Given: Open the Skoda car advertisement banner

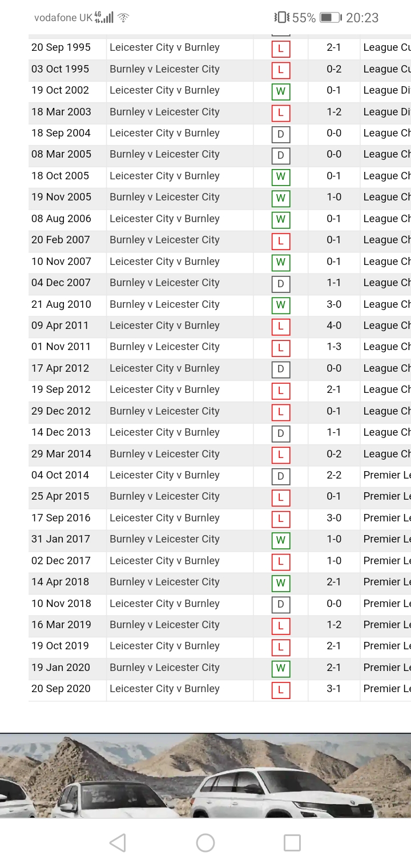Looking at the screenshot, I should 205,775.
